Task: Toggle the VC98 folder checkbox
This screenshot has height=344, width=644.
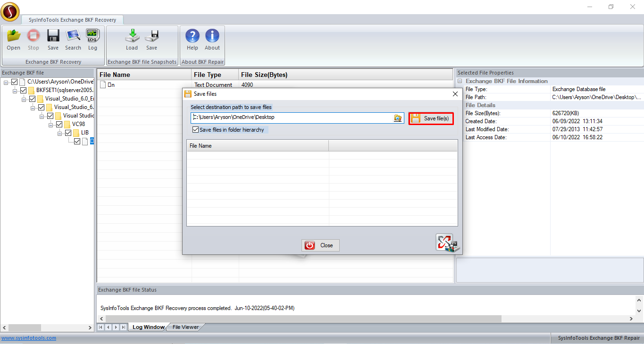Action: coord(59,125)
